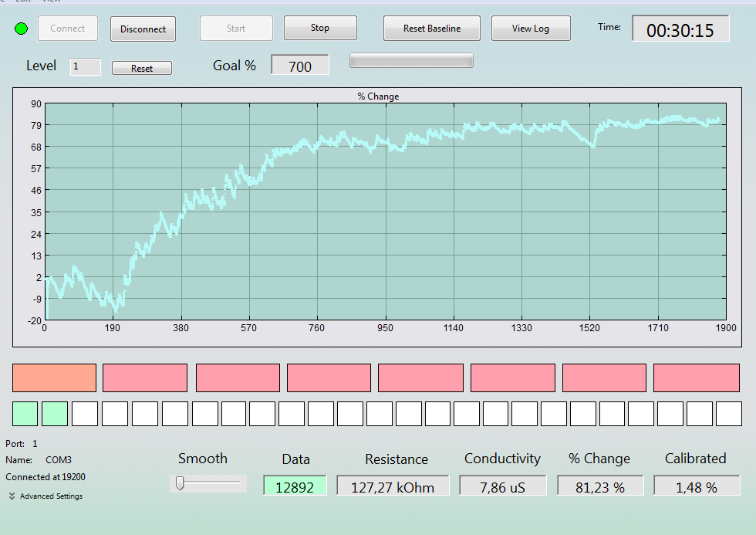
Task: Click the Time display 00:30:15
Action: tap(680, 29)
